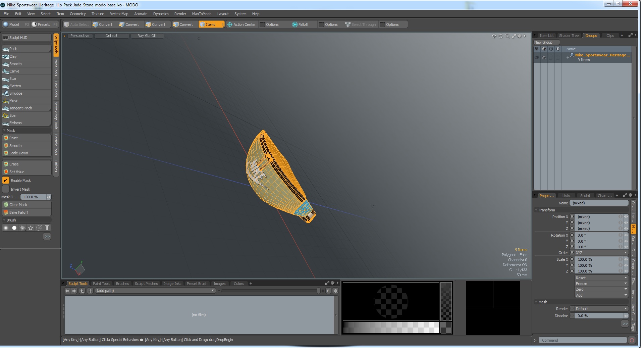Select the Tangent Pinch tool
The width and height of the screenshot is (644, 349).
pyautogui.click(x=26, y=108)
